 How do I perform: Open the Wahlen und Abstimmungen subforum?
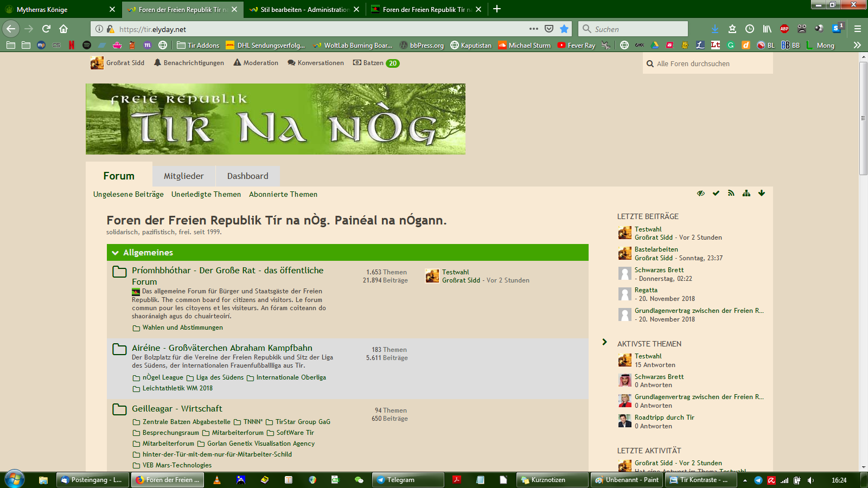click(182, 328)
